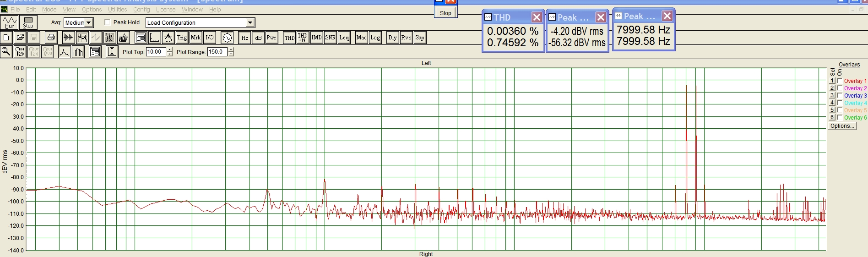Turn on Overlay 4 checkbox

click(x=840, y=103)
